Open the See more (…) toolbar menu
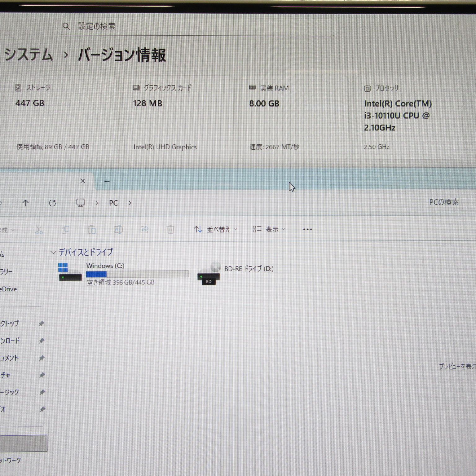The height and width of the screenshot is (476, 476). point(307,230)
